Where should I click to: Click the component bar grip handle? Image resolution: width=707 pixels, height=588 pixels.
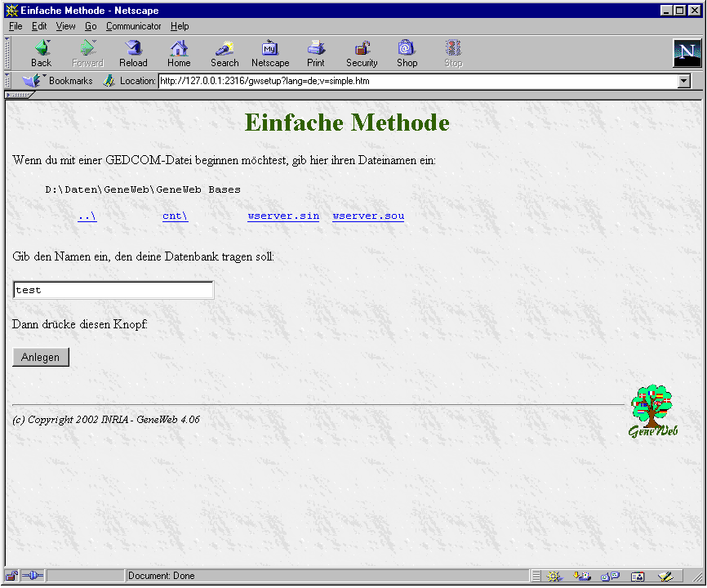536,577
